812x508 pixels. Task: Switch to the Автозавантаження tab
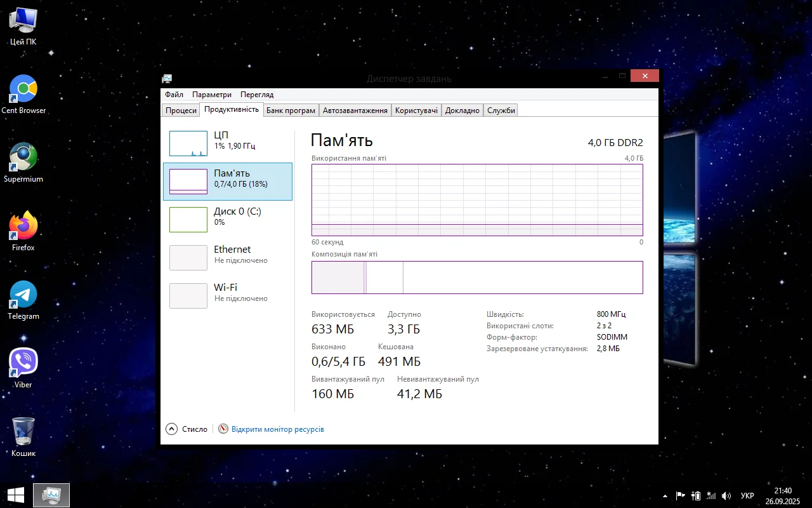(355, 110)
